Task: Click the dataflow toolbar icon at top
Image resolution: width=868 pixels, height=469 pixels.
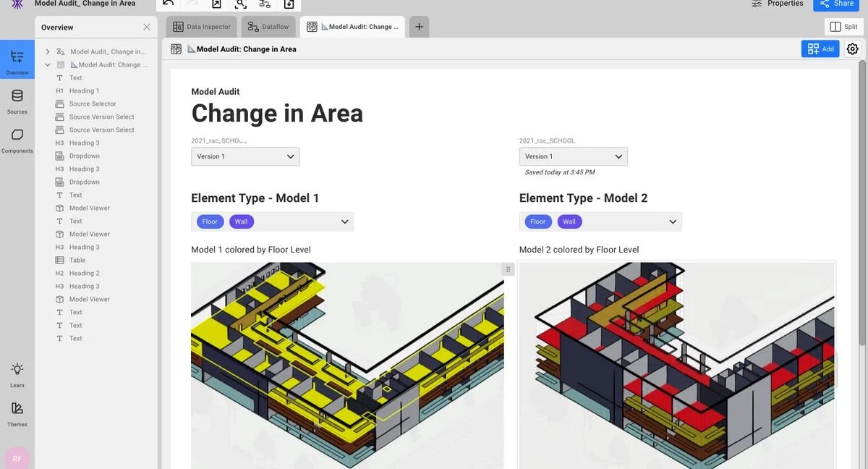Action: click(x=265, y=4)
